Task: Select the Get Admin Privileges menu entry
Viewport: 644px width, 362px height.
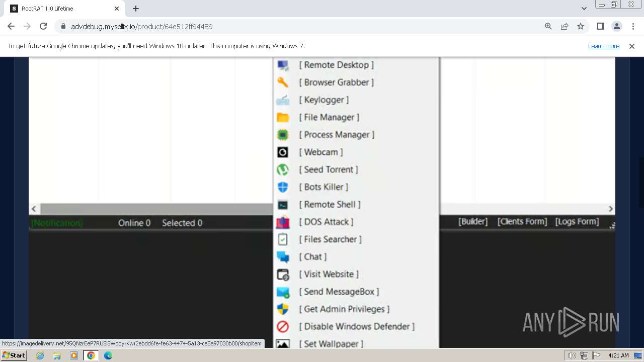Action: [x=344, y=309]
